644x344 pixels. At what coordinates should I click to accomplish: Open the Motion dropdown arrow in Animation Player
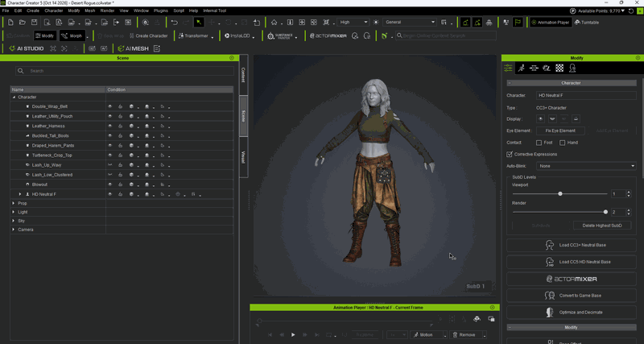click(445, 336)
